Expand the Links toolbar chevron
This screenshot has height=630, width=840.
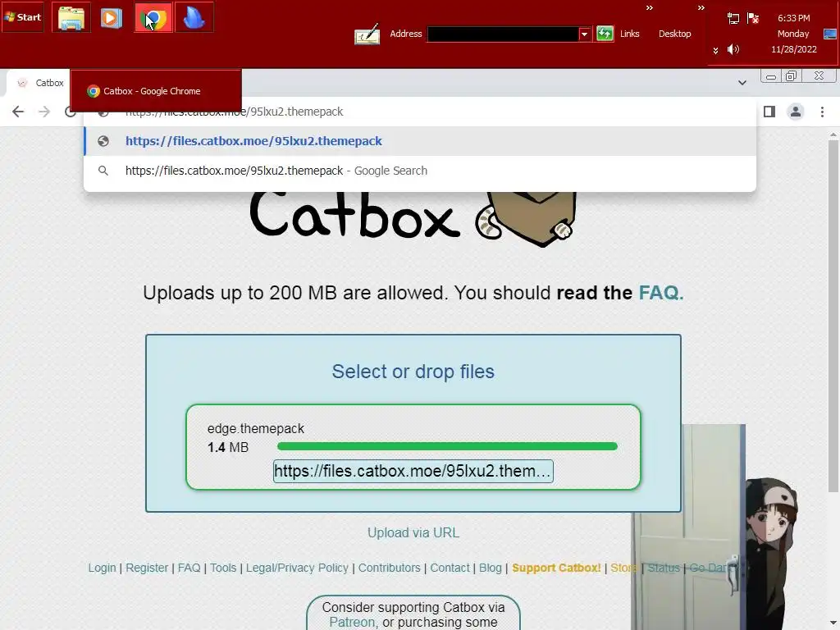pos(650,8)
